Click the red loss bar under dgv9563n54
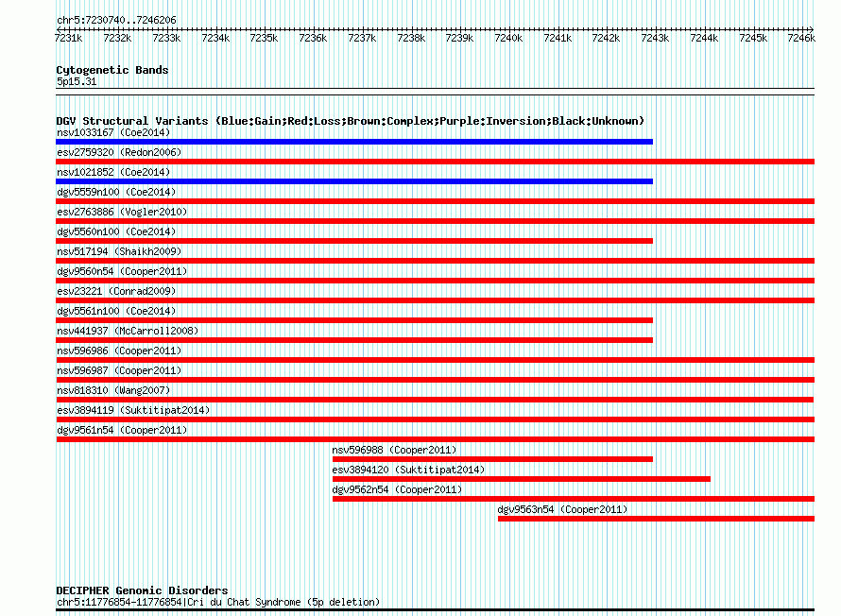Screen dimensions: 841x616 click(x=656, y=519)
